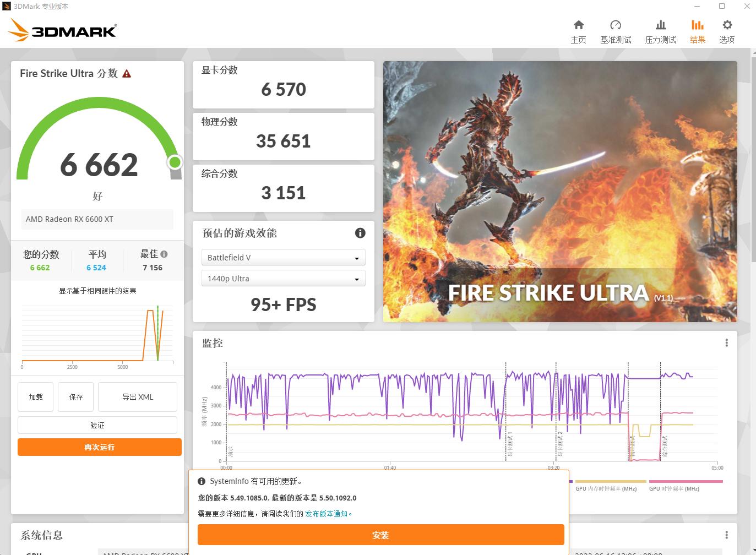The image size is (756, 555).
Task: Show info for 预估的游戏效能
Action: 360,233
